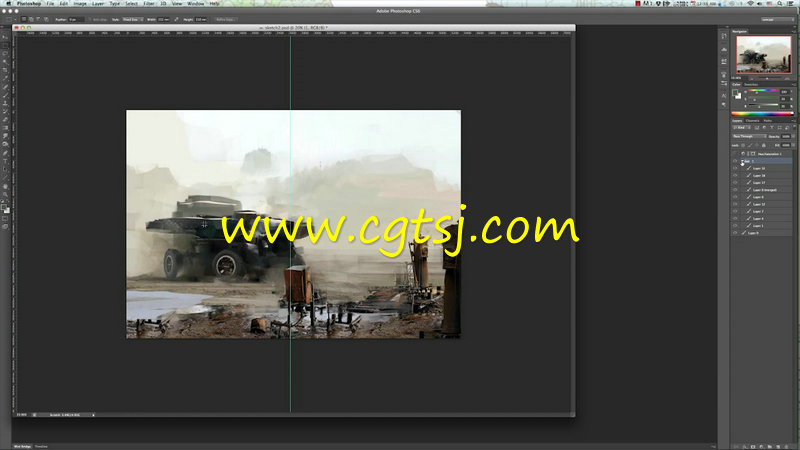Select the Type tool
The height and width of the screenshot is (450, 800).
tap(5, 161)
